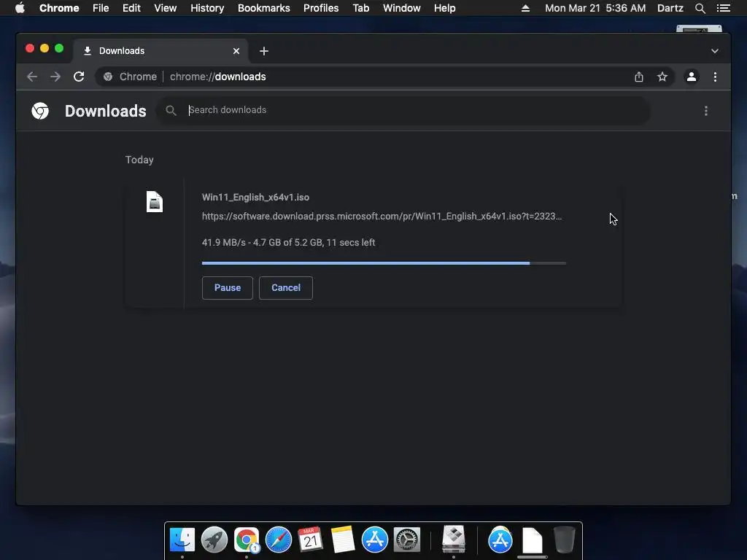This screenshot has height=560, width=747.
Task: Click the Today date heading
Action: (x=139, y=160)
